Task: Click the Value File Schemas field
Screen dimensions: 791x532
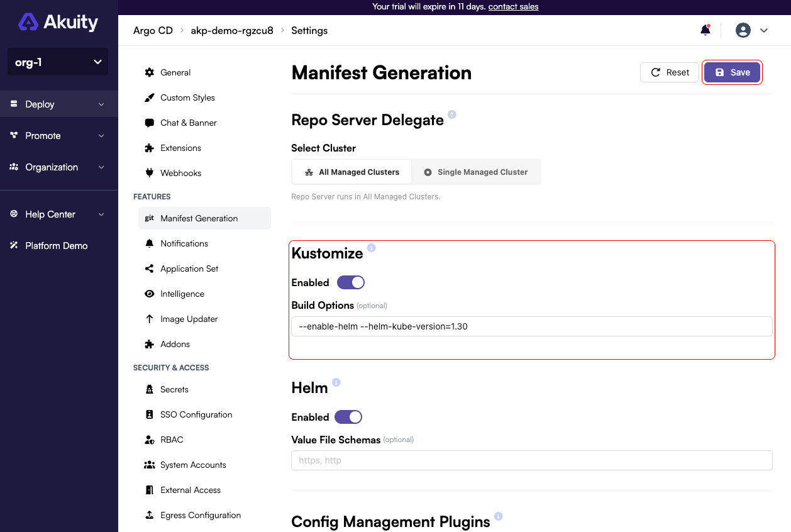Action: tap(532, 460)
